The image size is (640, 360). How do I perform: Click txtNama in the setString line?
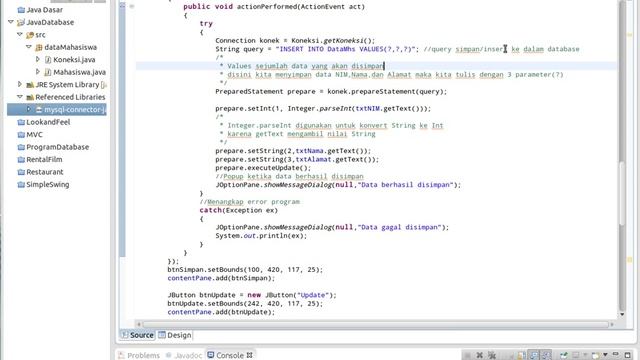(x=309, y=151)
